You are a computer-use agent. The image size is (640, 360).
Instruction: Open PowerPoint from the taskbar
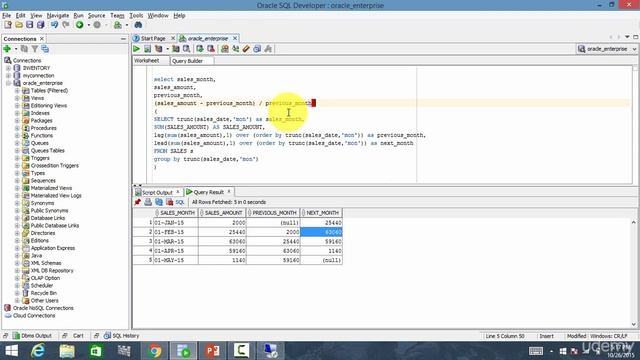(212, 351)
